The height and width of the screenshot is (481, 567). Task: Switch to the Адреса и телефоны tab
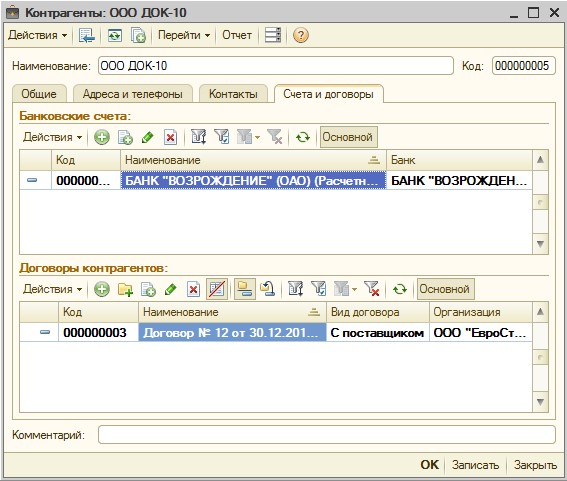point(133,94)
